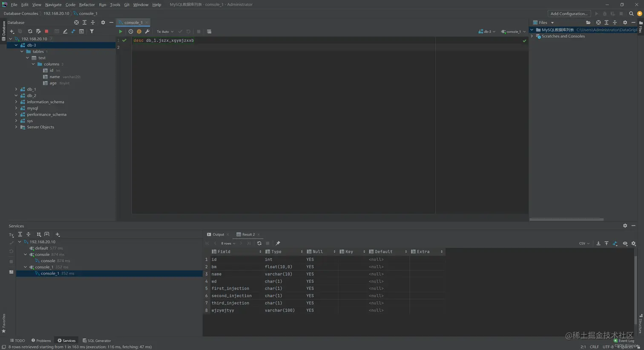The width and height of the screenshot is (644, 350).
Task: Open Search Everywhere magnifier icon
Action: click(x=631, y=14)
